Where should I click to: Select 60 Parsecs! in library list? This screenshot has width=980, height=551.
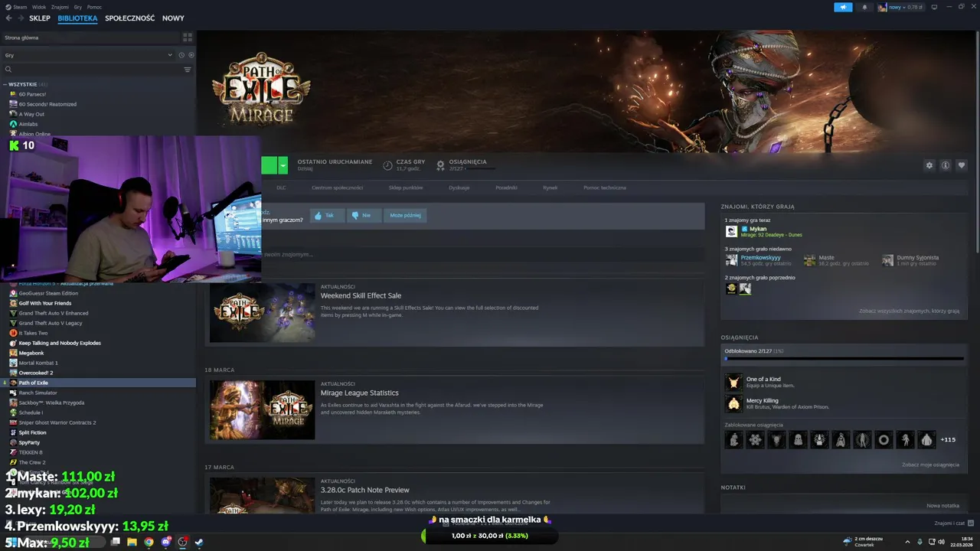pos(32,94)
